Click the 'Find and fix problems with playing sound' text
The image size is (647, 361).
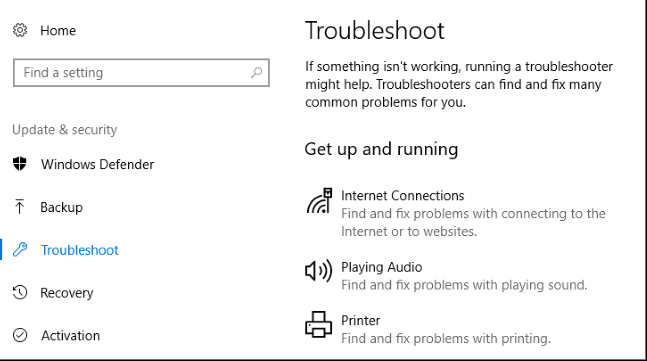464,285
